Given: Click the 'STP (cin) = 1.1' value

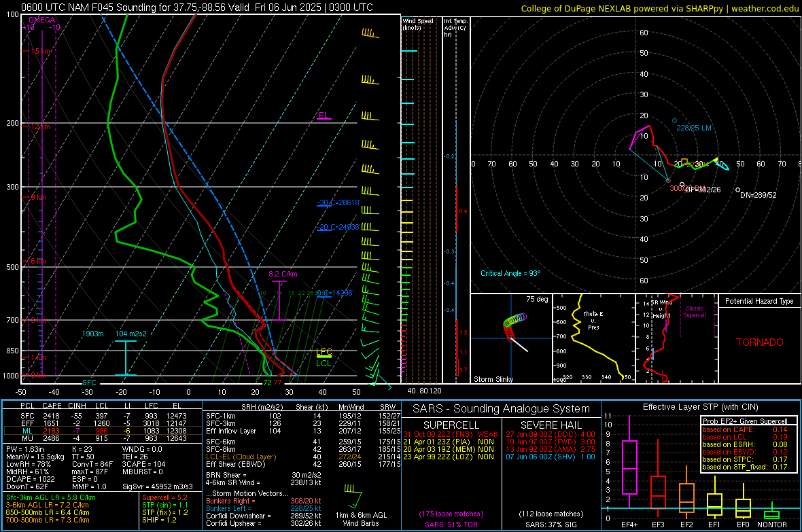Looking at the screenshot, I should pos(165,505).
